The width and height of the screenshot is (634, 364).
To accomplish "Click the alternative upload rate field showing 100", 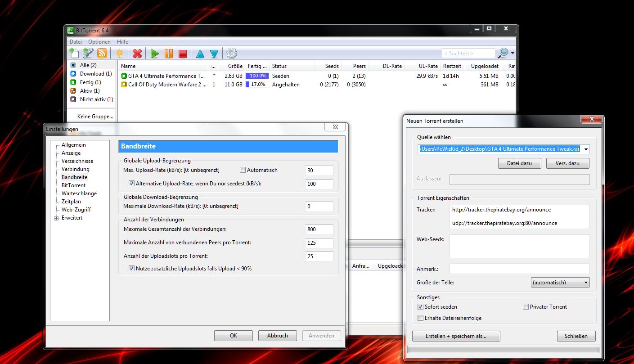I will (319, 184).
